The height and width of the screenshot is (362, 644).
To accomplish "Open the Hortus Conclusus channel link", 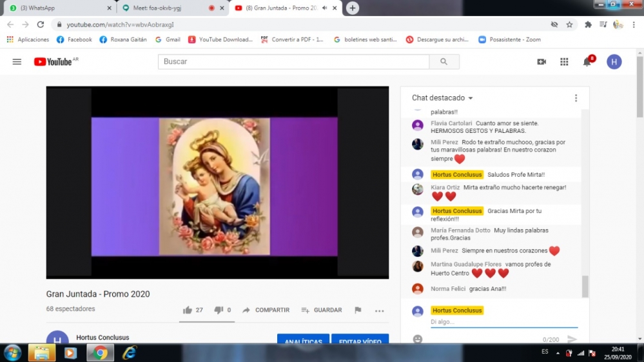I will click(102, 337).
